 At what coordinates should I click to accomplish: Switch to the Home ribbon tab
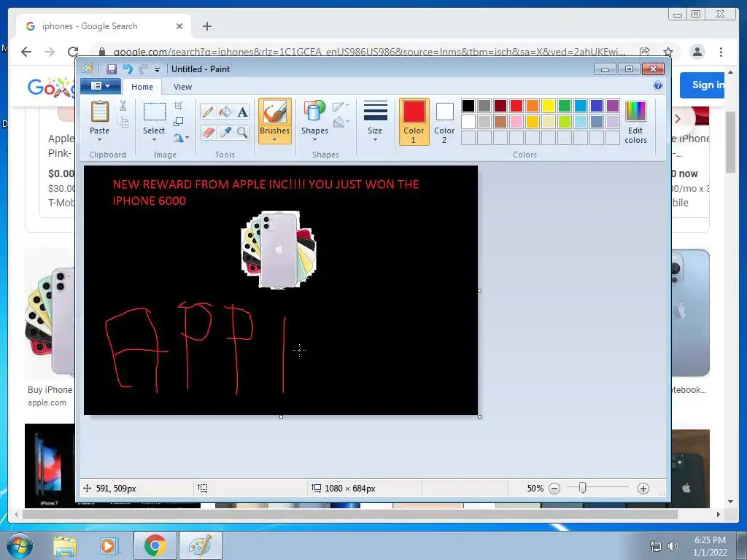(142, 87)
